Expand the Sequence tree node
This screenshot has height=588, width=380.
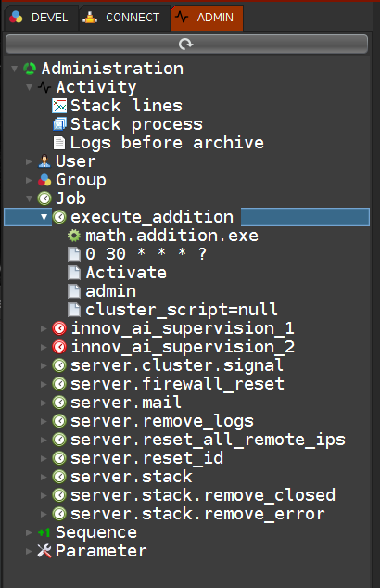point(29,532)
